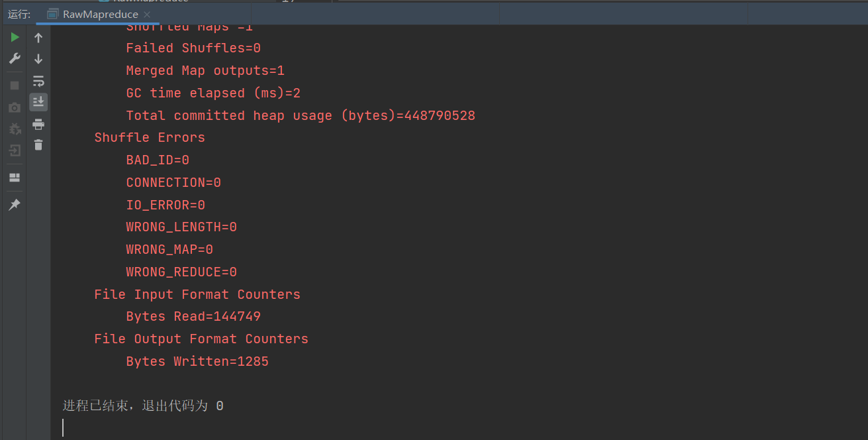Click the exit process icon

[15, 150]
